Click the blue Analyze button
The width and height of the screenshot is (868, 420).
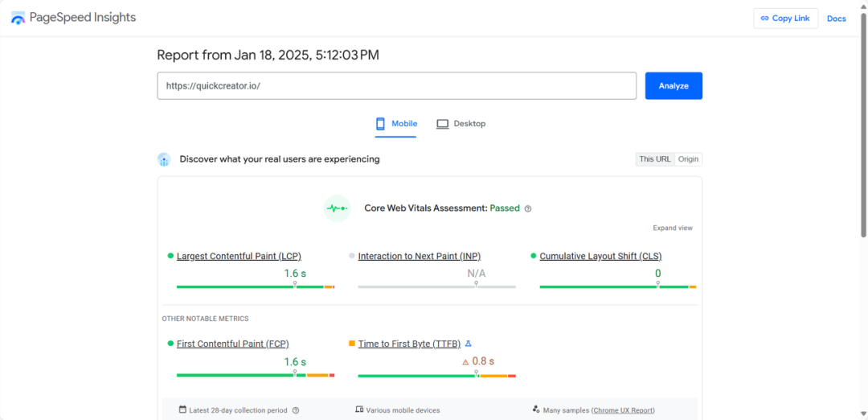pyautogui.click(x=674, y=86)
